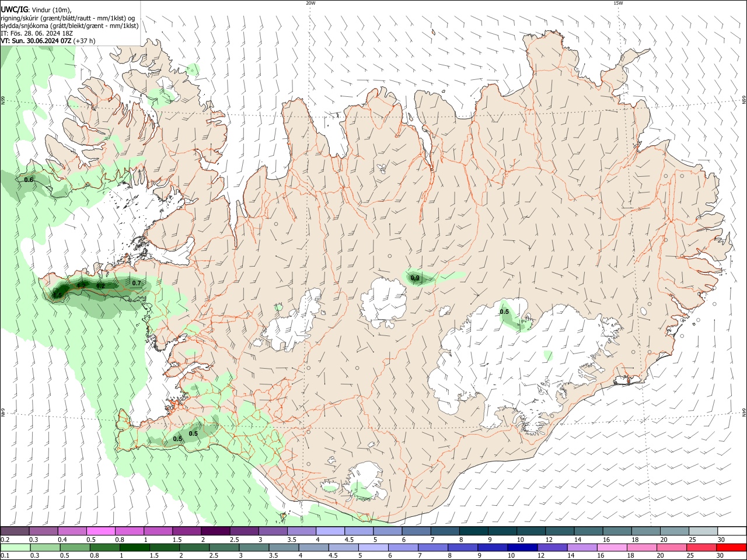Click the hot pink 20 mm rain swatch
747x560 pixels.
pyautogui.click(x=672, y=547)
